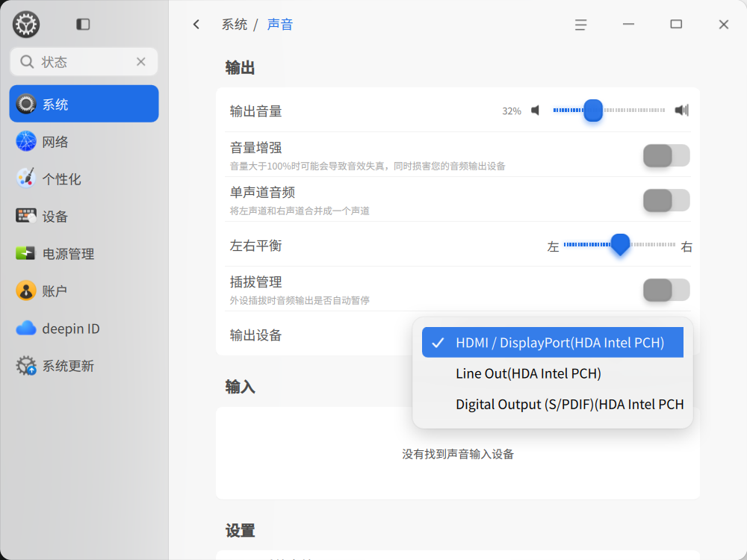Switch to 网络 settings category
The width and height of the screenshot is (747, 560).
click(84, 141)
